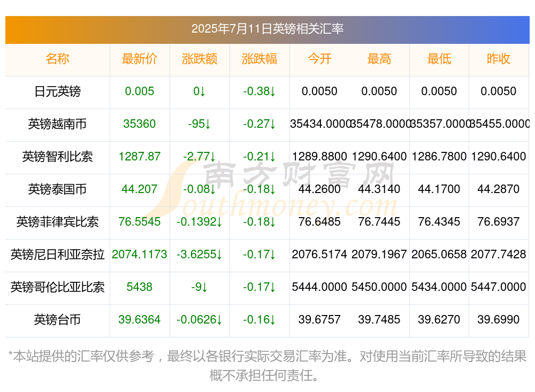Click opening value 44.2600
This screenshot has height=392, width=535.
(x=319, y=189)
